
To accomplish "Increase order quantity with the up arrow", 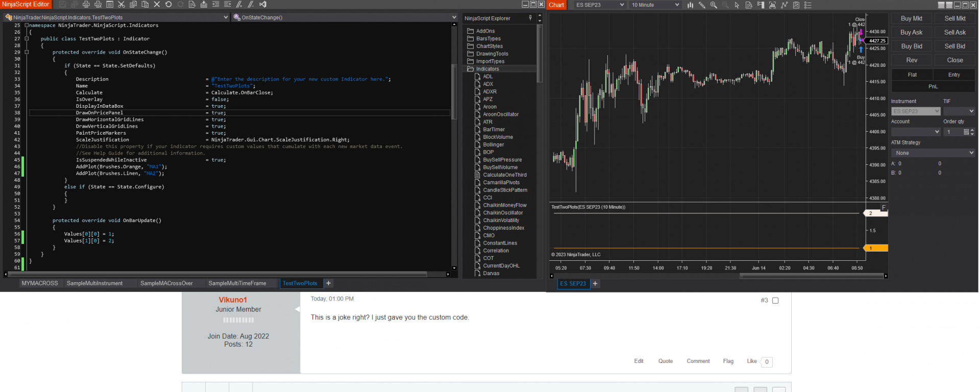I will [972, 130].
